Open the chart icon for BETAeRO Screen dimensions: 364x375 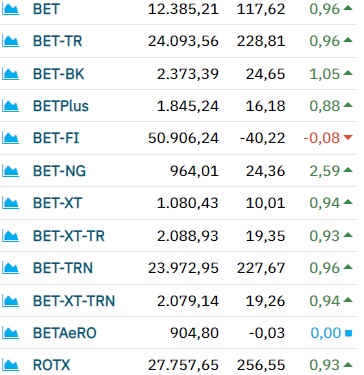(10, 333)
